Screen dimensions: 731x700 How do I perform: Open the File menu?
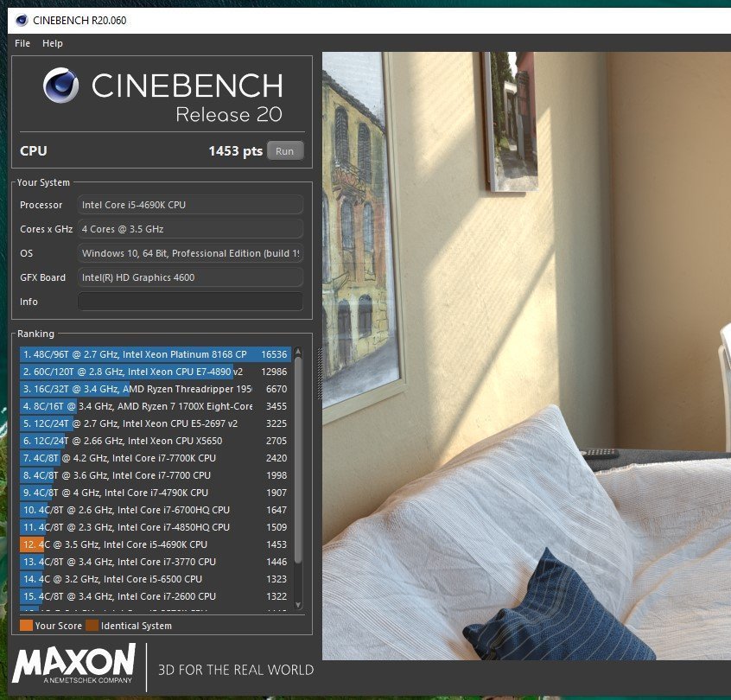(x=22, y=43)
